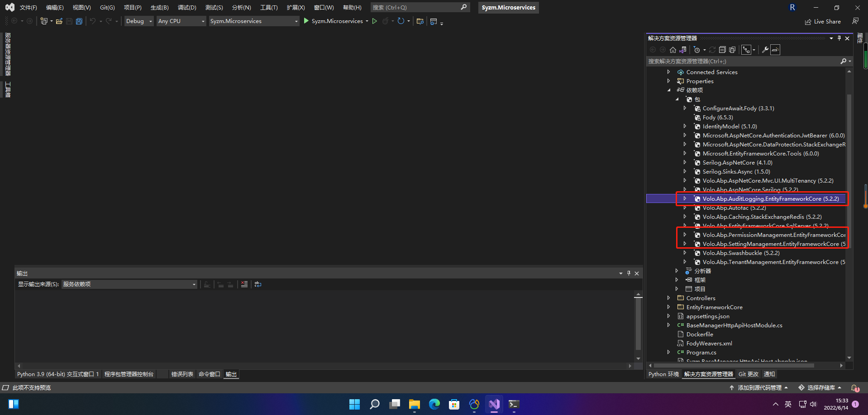Click the Visual Studio logo icon
868x415 pixels.
[10, 7]
